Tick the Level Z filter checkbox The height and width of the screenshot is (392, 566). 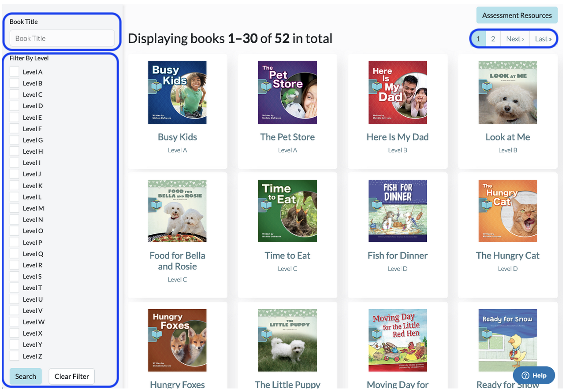pyautogui.click(x=15, y=356)
